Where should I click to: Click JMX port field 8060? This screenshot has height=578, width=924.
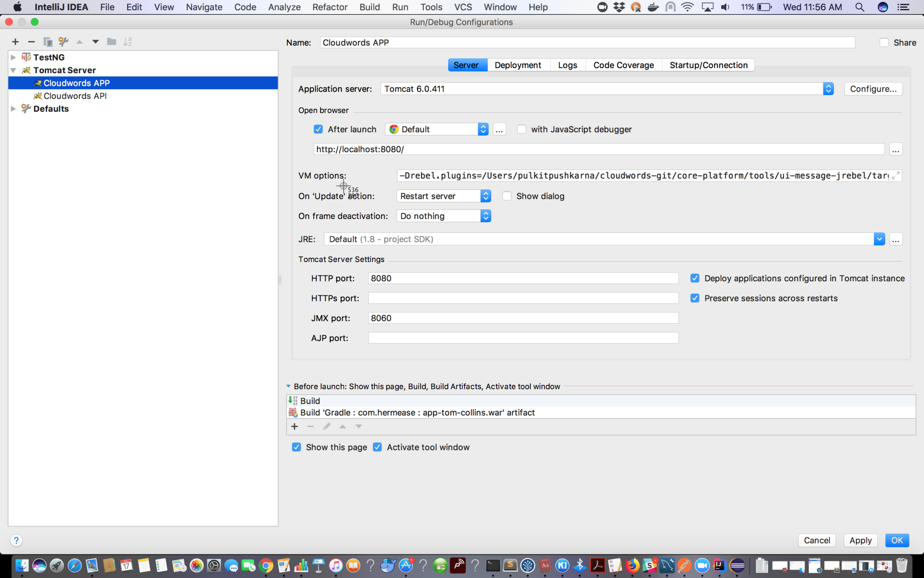pyautogui.click(x=523, y=318)
